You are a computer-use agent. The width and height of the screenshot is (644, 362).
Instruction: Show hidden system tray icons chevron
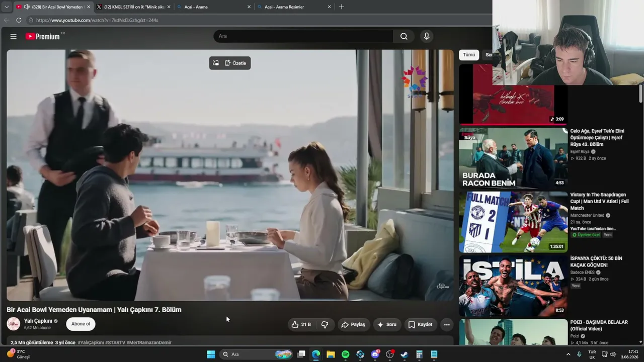pyautogui.click(x=569, y=354)
